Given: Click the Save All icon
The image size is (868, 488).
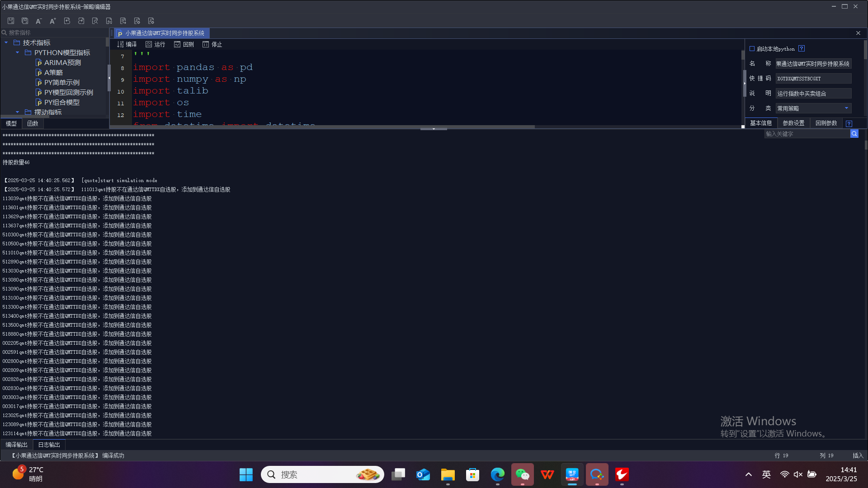Looking at the screenshot, I should coord(25,21).
